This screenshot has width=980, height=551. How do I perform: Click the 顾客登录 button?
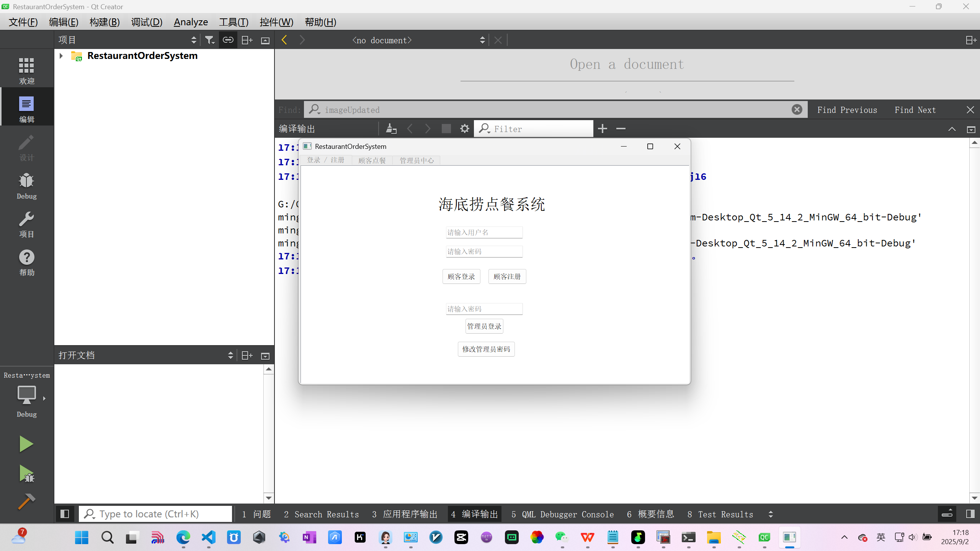tap(461, 276)
